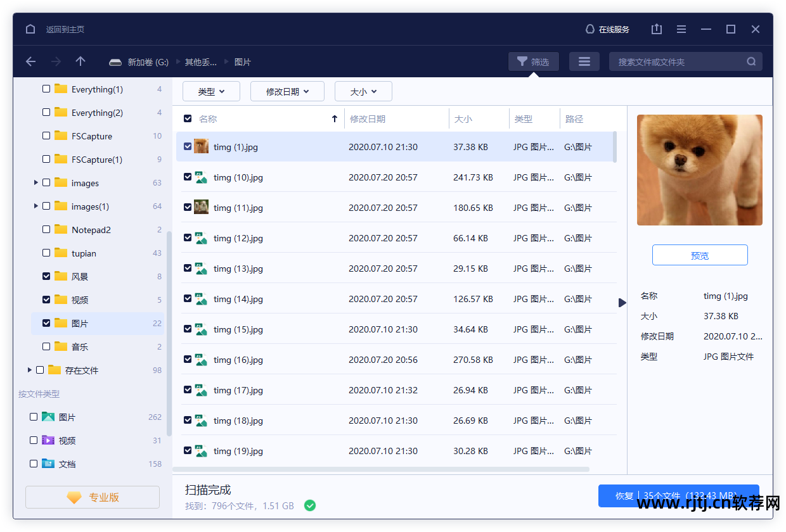786x532 pixels.
Task: Check the 音乐 folder checkbox
Action: [x=46, y=346]
